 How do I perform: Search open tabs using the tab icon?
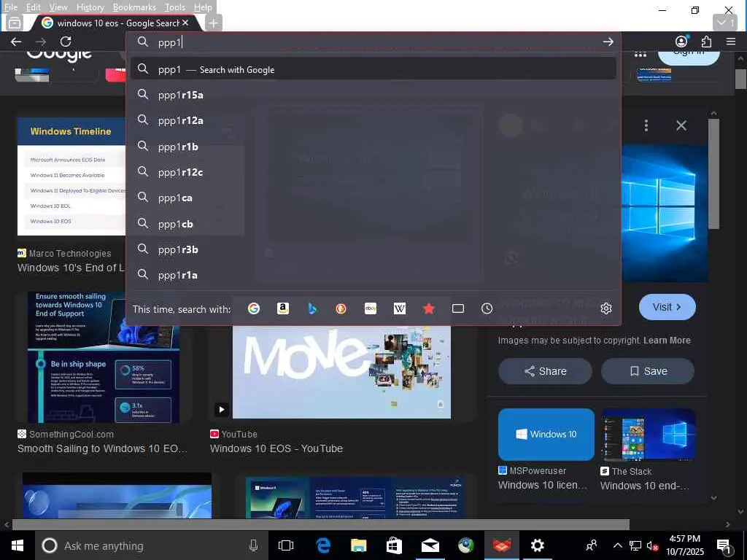pyautogui.click(x=458, y=308)
